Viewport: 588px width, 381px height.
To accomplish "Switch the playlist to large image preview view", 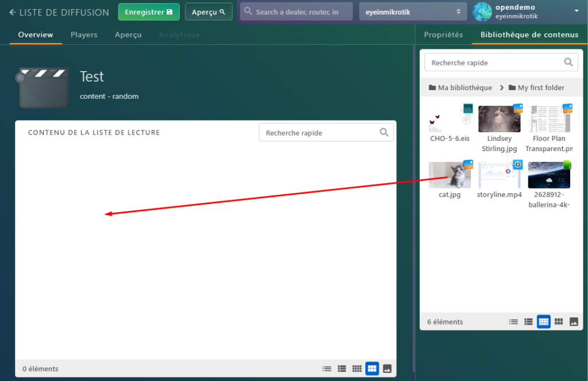I will 388,369.
